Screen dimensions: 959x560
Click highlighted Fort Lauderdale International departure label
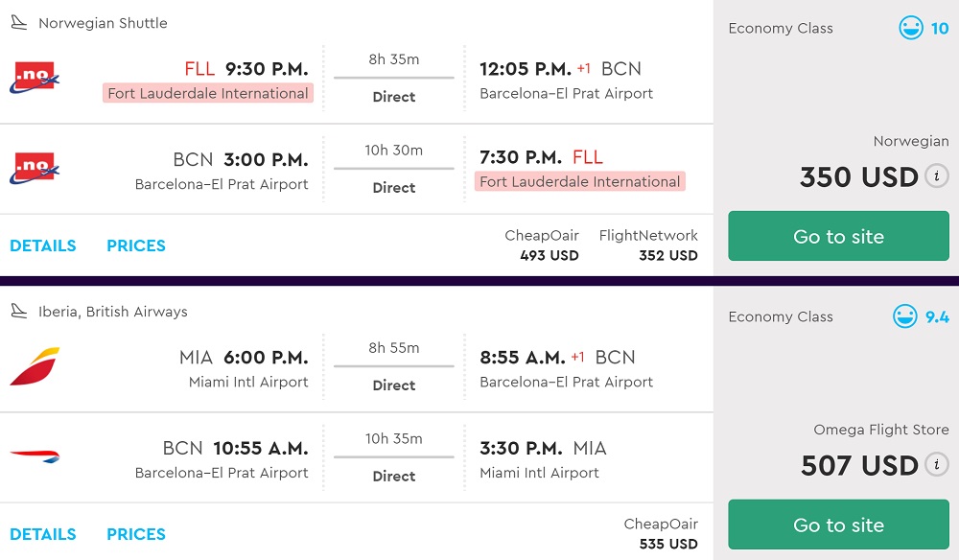tap(208, 93)
